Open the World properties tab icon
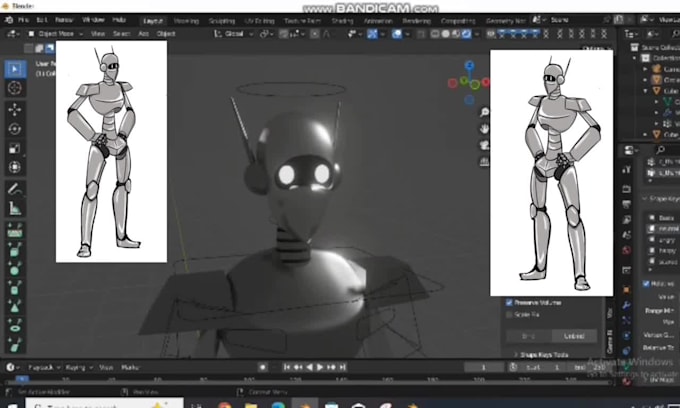 coord(626,250)
